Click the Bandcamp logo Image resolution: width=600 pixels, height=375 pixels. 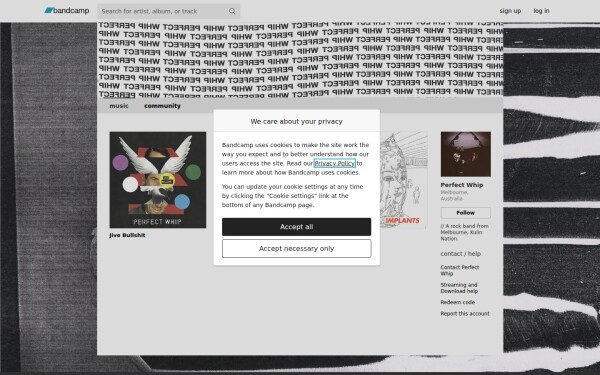coord(67,11)
